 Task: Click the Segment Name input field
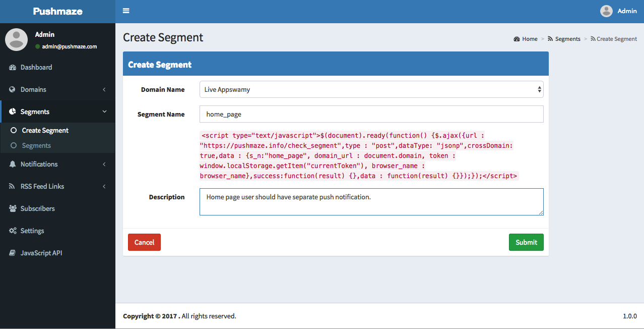[x=371, y=114]
